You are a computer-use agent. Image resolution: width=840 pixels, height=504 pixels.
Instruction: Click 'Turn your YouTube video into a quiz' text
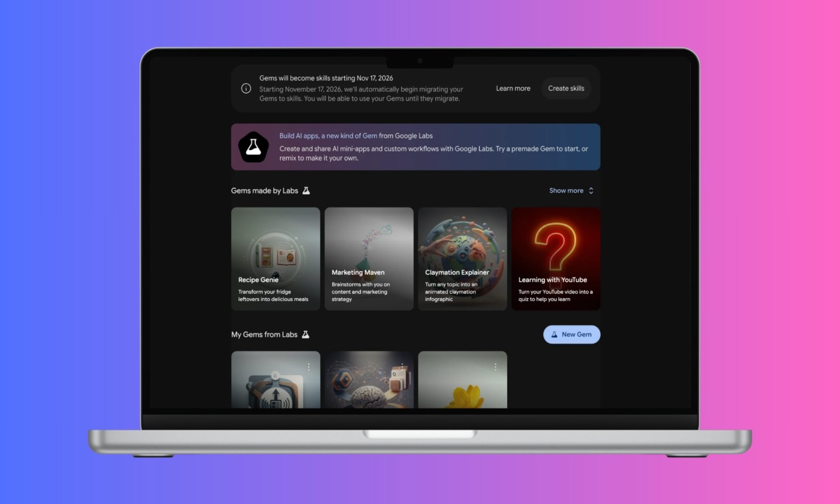[x=555, y=295]
